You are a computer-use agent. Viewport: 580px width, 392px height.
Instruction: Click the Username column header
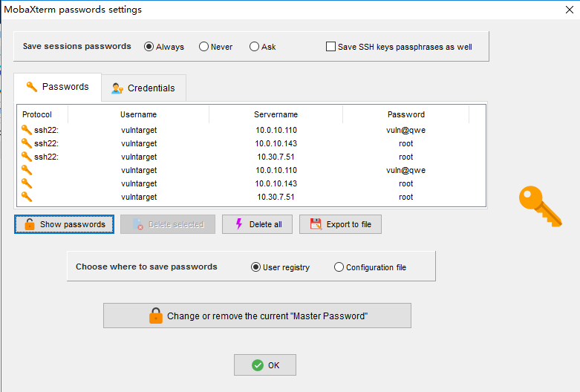pyautogui.click(x=138, y=114)
